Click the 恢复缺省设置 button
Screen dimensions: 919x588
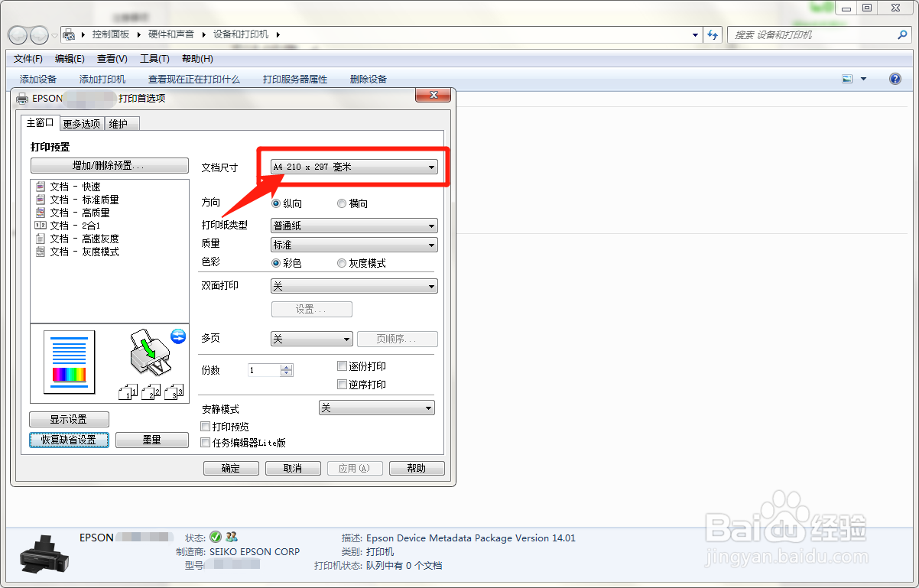pyautogui.click(x=69, y=440)
